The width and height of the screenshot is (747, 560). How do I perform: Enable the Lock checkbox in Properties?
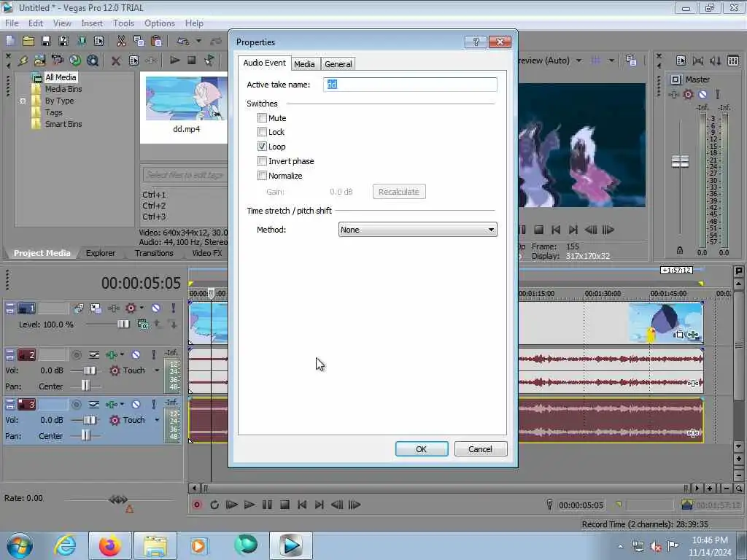click(x=262, y=132)
